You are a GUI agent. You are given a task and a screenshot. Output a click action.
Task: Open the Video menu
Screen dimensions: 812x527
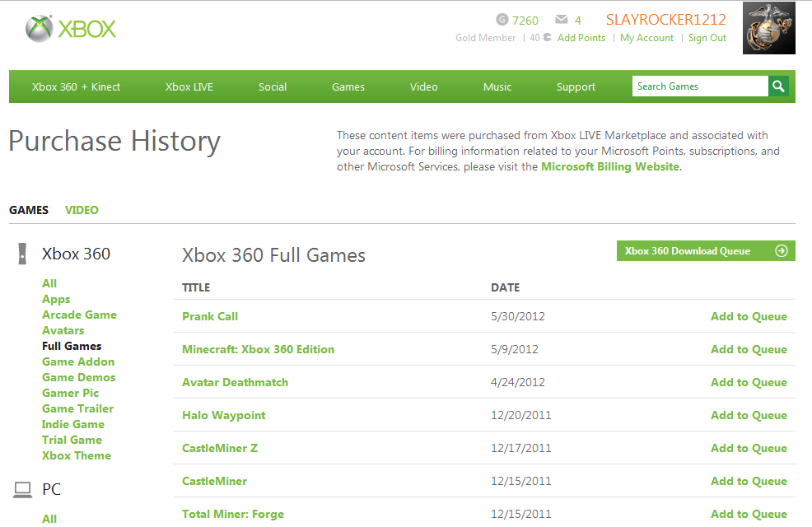(x=423, y=86)
